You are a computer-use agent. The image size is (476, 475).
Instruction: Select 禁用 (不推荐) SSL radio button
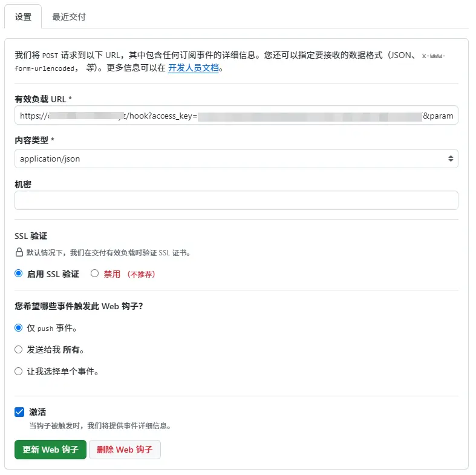pyautogui.click(x=95, y=274)
